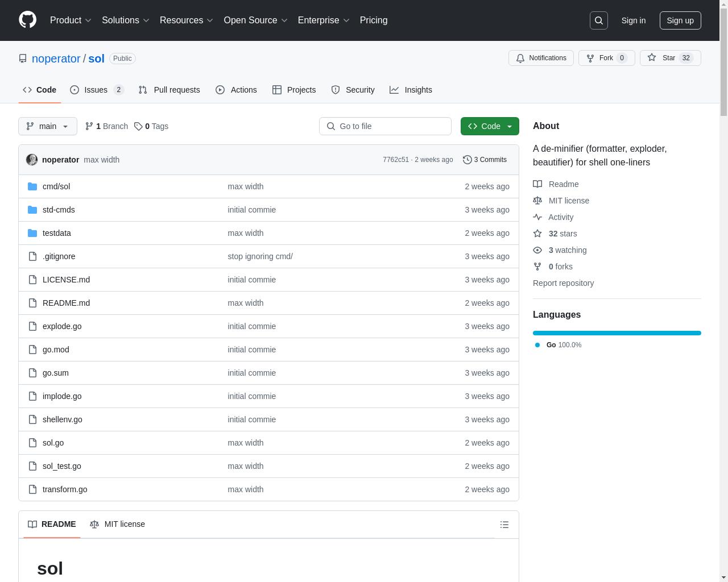Click the Notifications bell button
The image size is (728, 582).
click(x=541, y=58)
